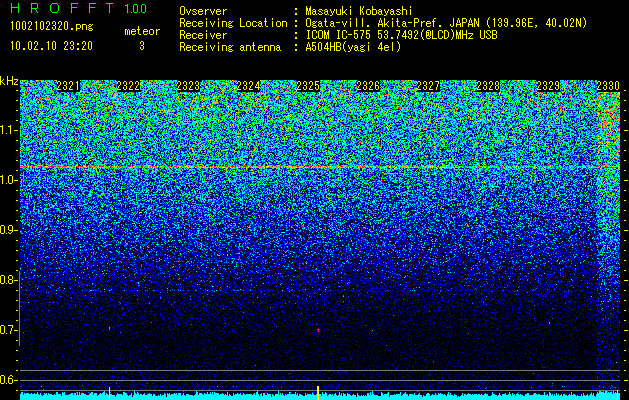The image size is (629, 400).
Task: Click the yellow tick mark below the 2330 column
Action: [x=617, y=394]
